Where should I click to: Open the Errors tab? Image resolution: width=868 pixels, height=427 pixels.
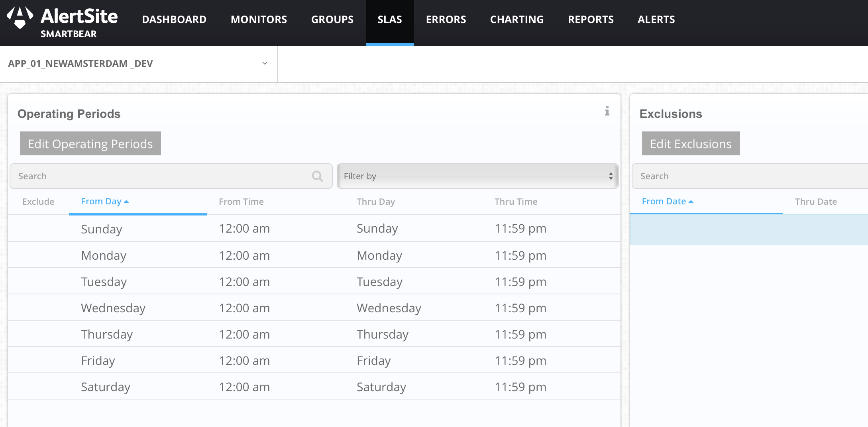[x=446, y=20]
